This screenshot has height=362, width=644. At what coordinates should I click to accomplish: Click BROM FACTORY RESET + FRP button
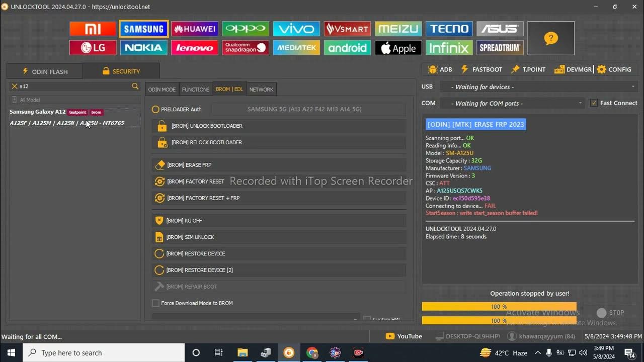279,198
